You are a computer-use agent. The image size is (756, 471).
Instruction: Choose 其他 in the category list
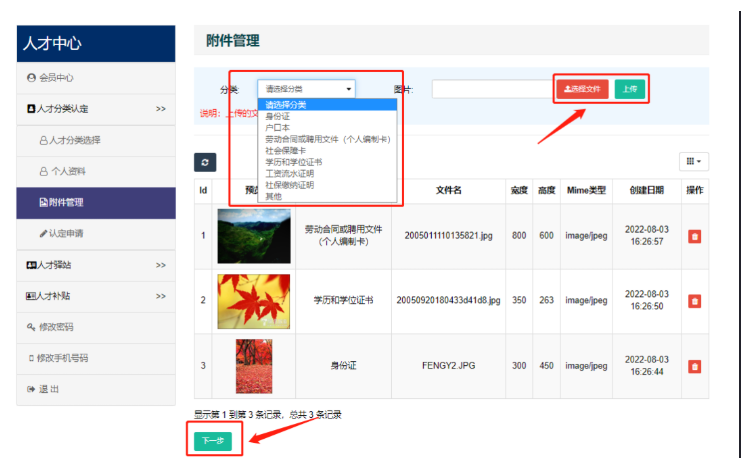pos(327,196)
